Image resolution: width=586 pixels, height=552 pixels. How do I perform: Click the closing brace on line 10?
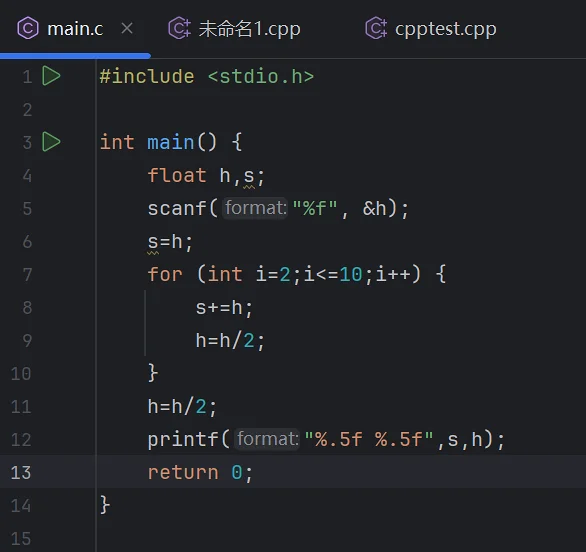(x=153, y=373)
